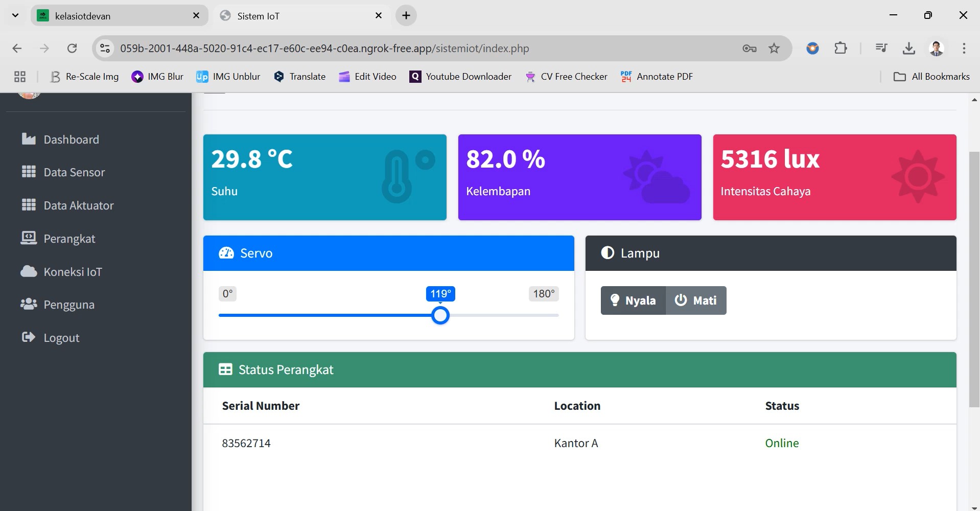Click Logout in the sidebar
980x511 pixels.
coord(51,338)
